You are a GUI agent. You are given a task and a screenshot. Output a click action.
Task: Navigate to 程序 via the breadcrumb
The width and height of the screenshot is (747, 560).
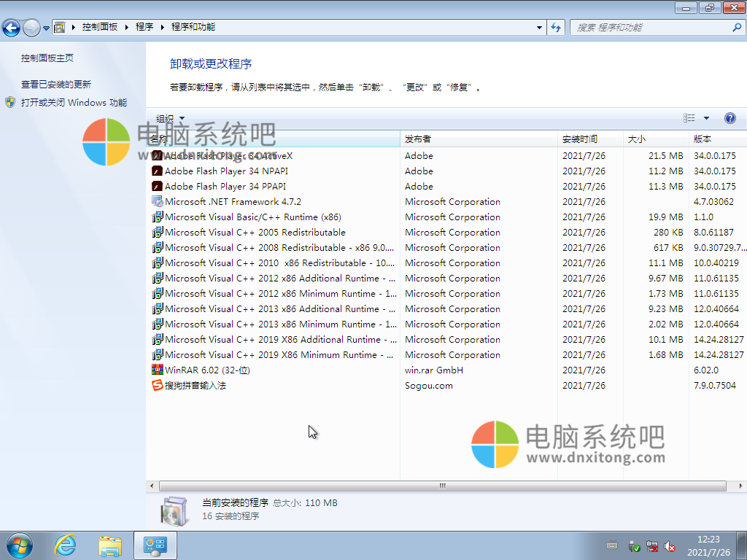pos(144,26)
